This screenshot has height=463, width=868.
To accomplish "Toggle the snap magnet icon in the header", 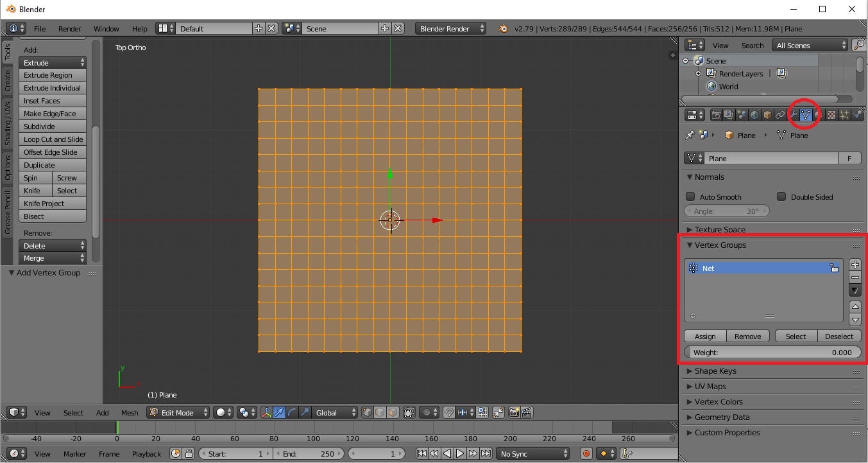I will (x=447, y=412).
